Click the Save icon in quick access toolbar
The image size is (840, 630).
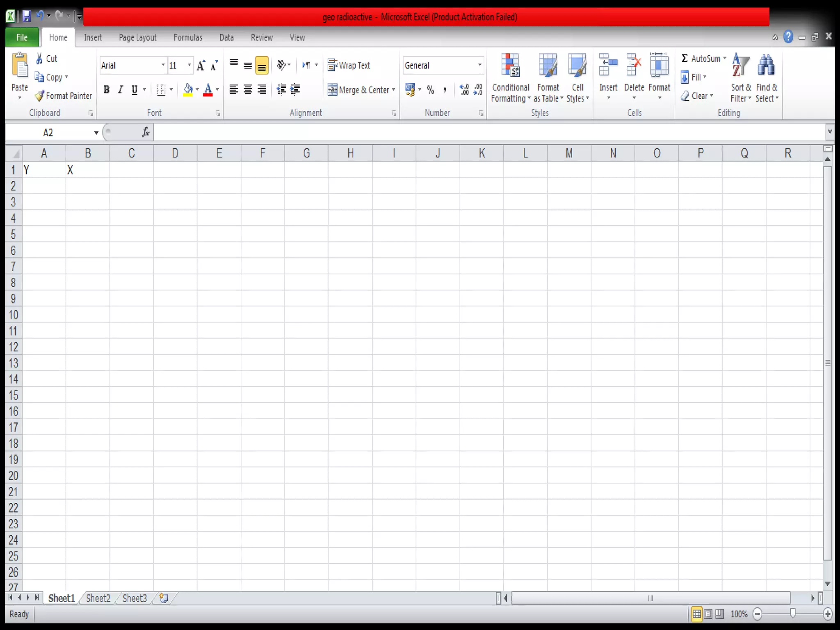tap(27, 16)
